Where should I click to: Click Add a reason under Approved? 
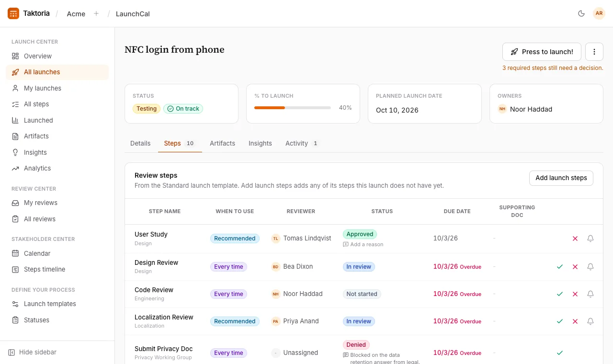click(x=363, y=244)
